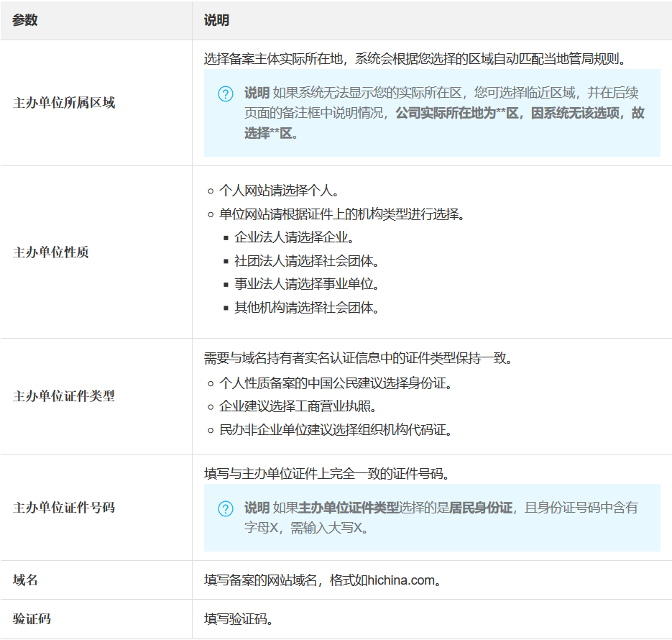Click the 填写验证码 description text
Image resolution: width=672 pixels, height=640 pixels.
click(x=238, y=619)
